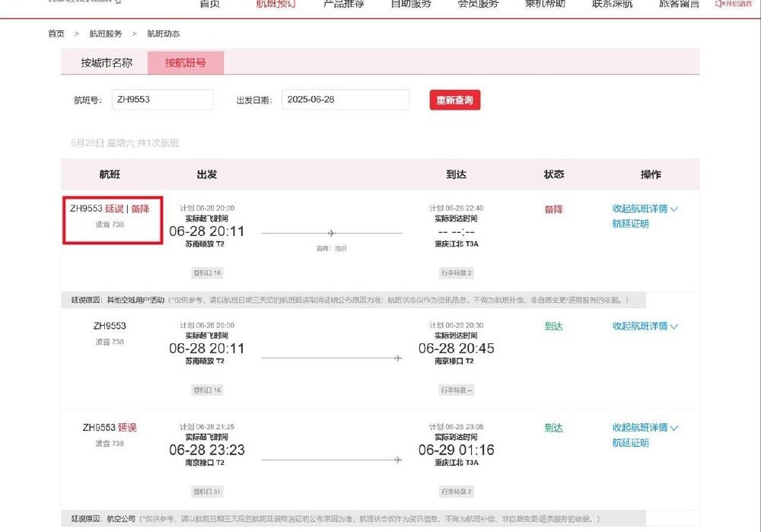Click the 航班动态 breadcrumb item
The width and height of the screenshot is (761, 532).
click(163, 33)
